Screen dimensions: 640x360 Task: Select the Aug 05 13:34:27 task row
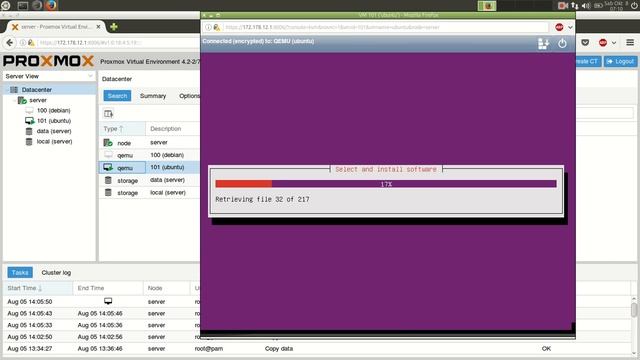click(x=318, y=349)
